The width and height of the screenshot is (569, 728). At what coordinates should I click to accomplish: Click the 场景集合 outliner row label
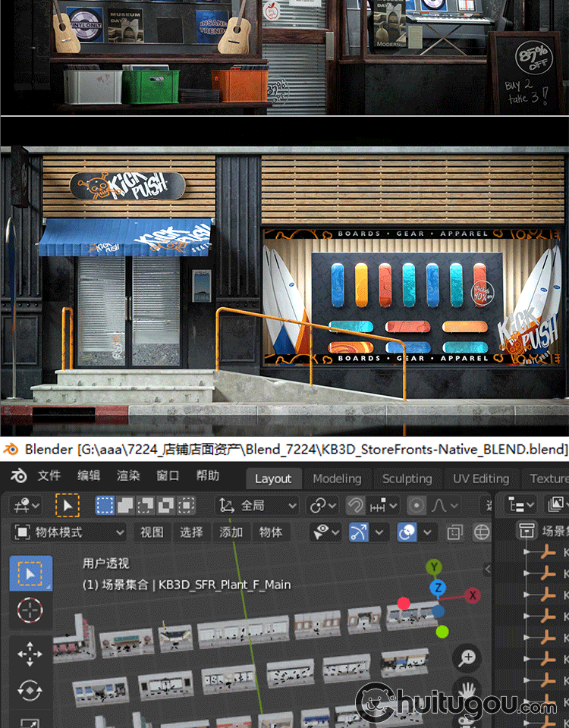coord(555,530)
